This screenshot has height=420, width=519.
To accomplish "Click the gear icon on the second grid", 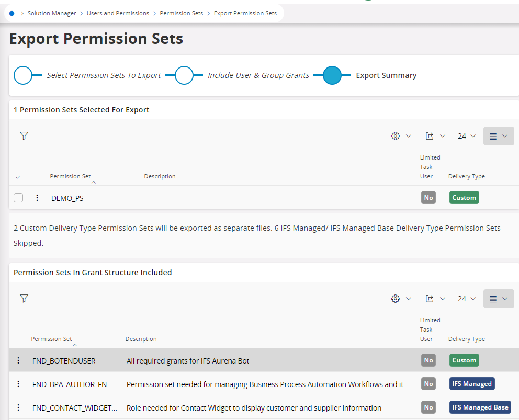I will click(396, 298).
